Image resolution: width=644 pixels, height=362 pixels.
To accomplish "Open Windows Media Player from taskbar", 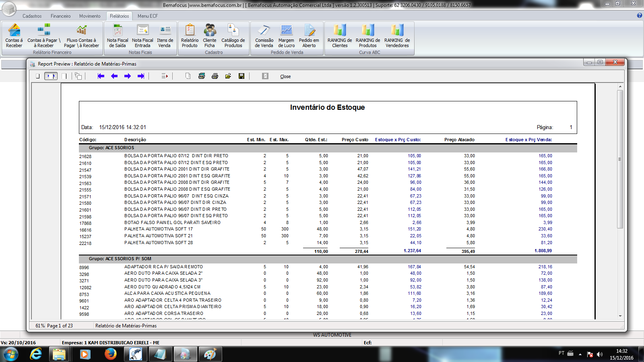I will point(85,354).
